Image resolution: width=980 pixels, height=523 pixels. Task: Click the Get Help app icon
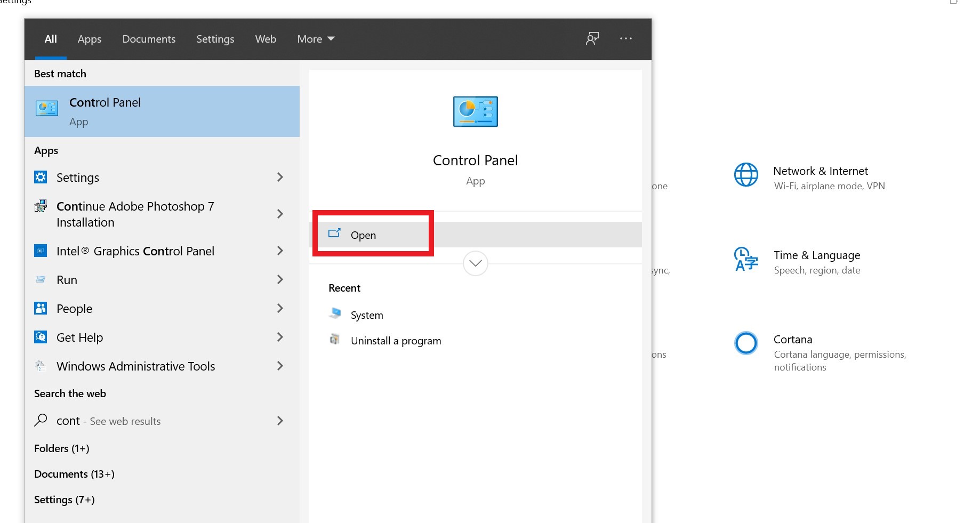41,337
